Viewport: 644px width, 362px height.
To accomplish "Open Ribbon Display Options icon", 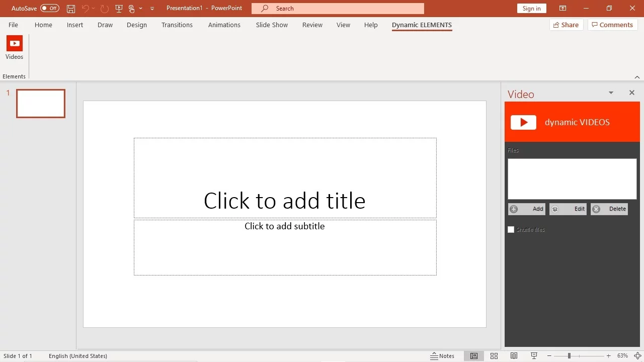I will 563,9.
